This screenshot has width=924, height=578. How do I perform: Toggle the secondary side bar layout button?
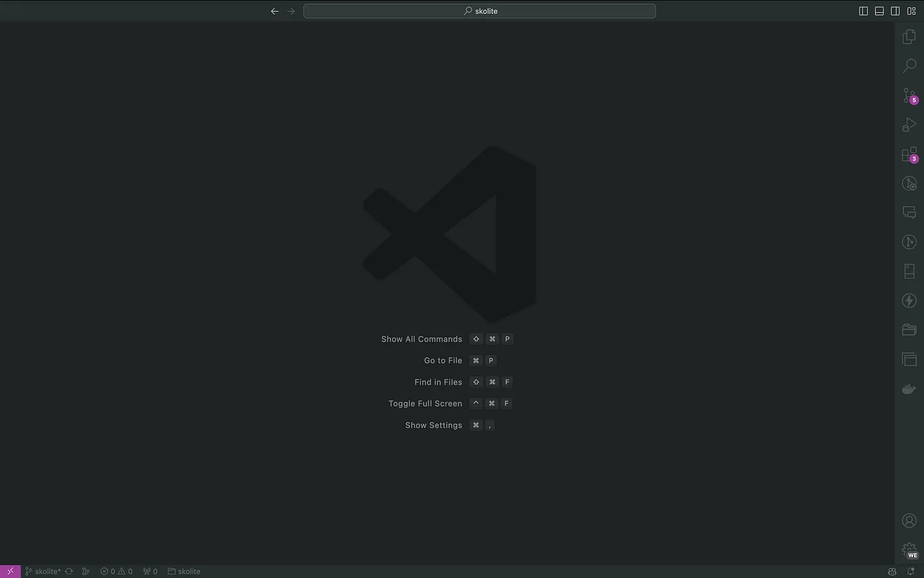[x=895, y=11]
